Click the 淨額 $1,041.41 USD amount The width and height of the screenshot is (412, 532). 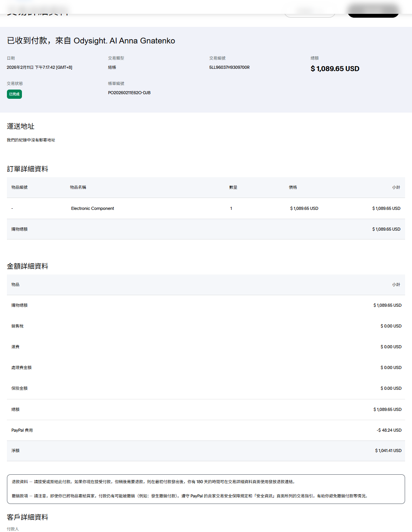click(x=388, y=451)
